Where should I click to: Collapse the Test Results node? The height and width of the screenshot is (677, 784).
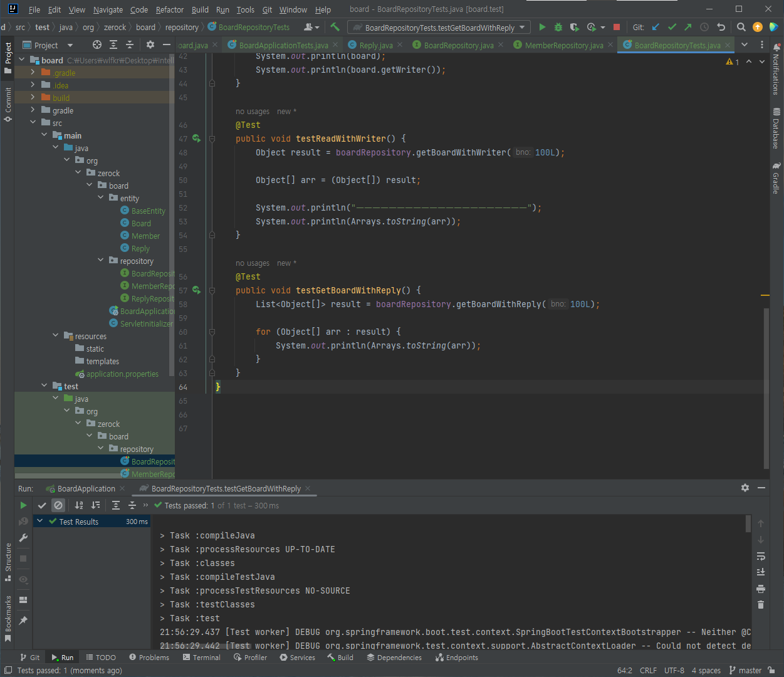tap(39, 521)
